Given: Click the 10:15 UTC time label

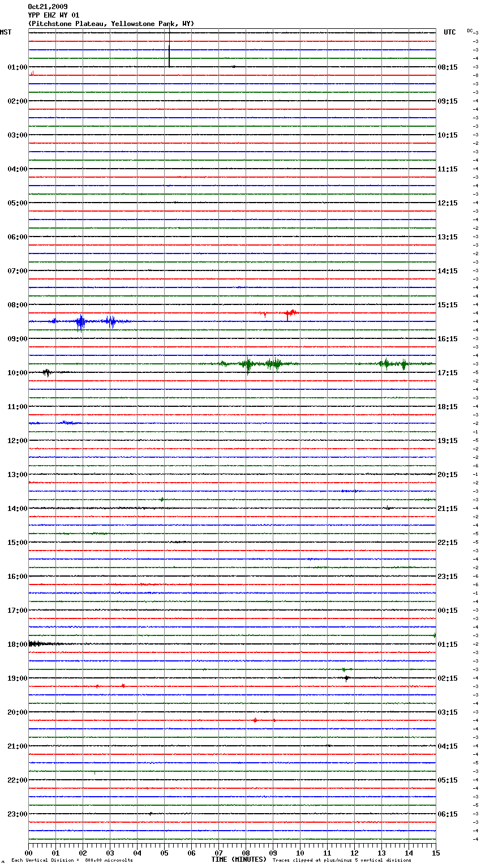Looking at the screenshot, I should point(448,135).
